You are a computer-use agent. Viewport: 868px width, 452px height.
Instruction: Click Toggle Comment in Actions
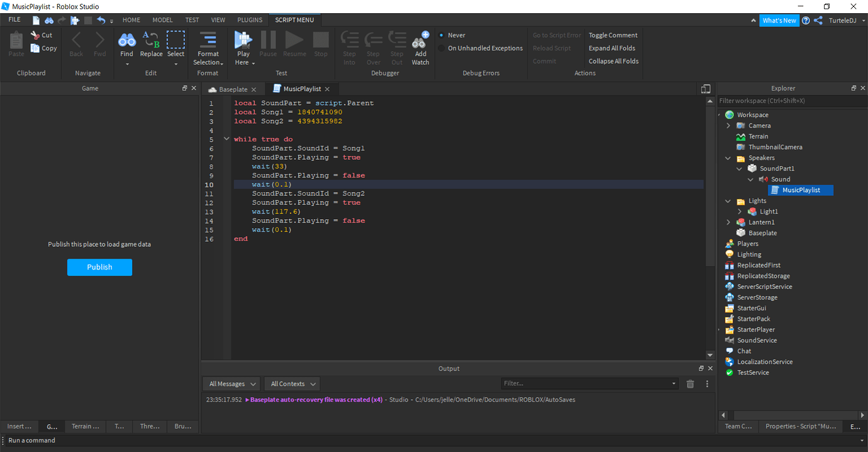tap(613, 35)
